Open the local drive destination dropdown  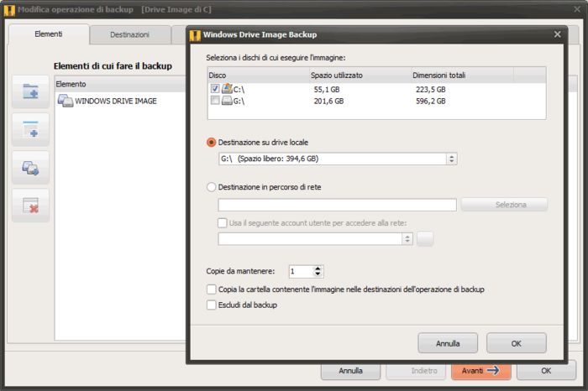[x=452, y=159]
